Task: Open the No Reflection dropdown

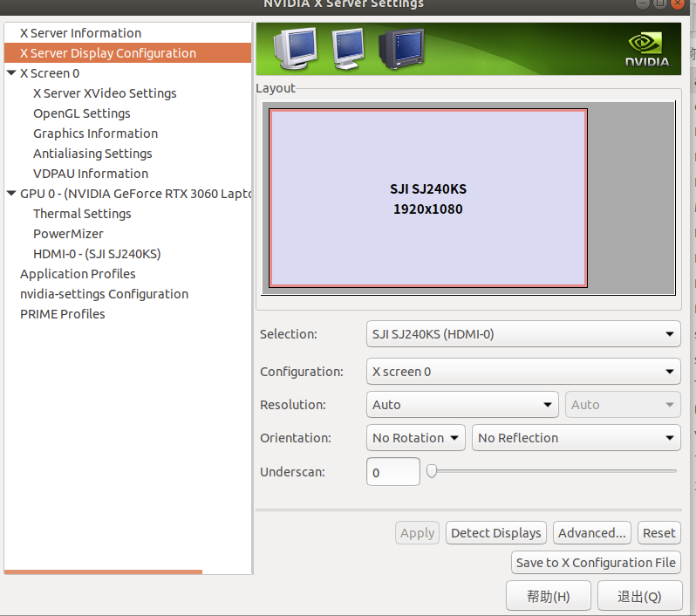Action: 577,438
